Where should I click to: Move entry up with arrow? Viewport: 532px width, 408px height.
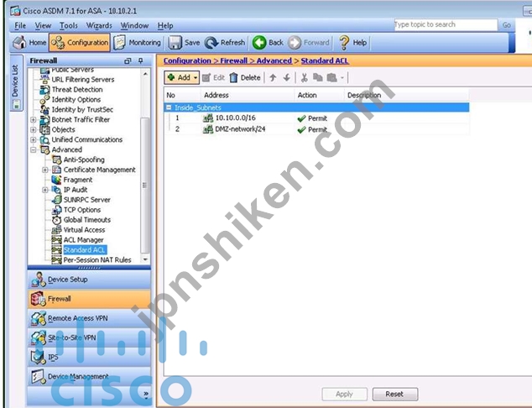click(x=273, y=78)
